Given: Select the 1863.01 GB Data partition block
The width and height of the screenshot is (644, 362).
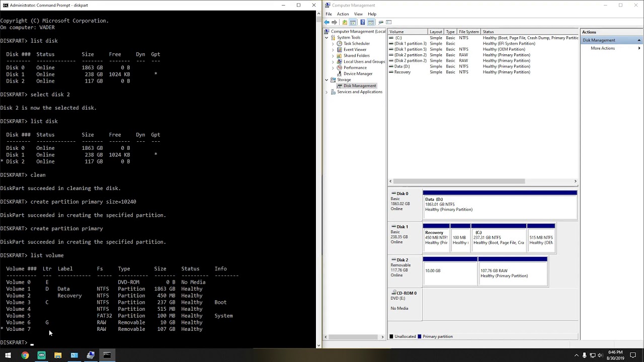Looking at the screenshot, I should [x=500, y=205].
